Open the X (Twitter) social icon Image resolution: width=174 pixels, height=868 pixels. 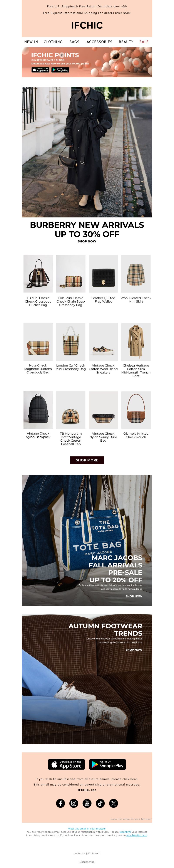(113, 803)
